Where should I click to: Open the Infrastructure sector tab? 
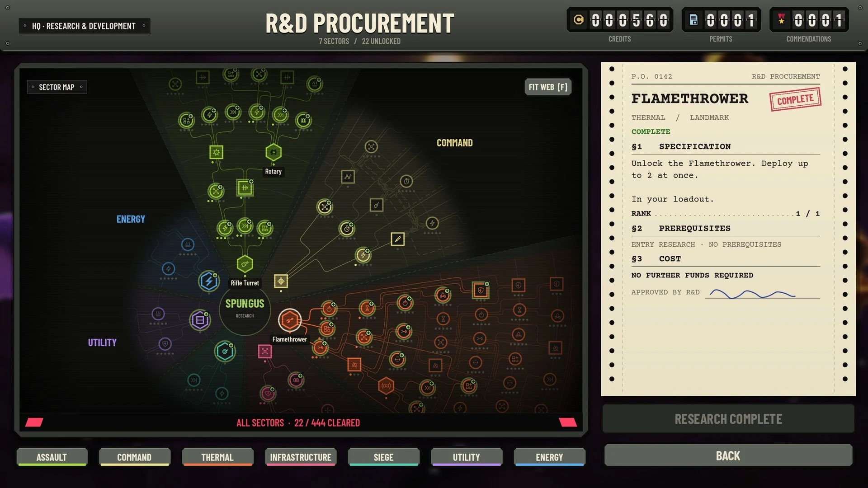[301, 457]
